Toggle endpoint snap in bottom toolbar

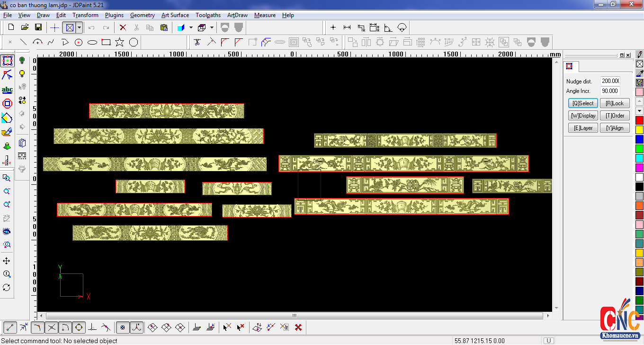[10, 327]
